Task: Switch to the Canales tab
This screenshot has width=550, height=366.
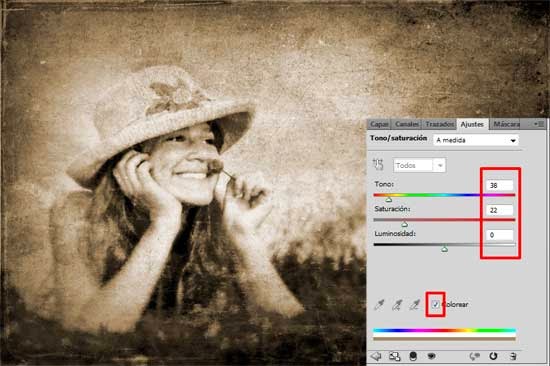Action: (x=407, y=124)
